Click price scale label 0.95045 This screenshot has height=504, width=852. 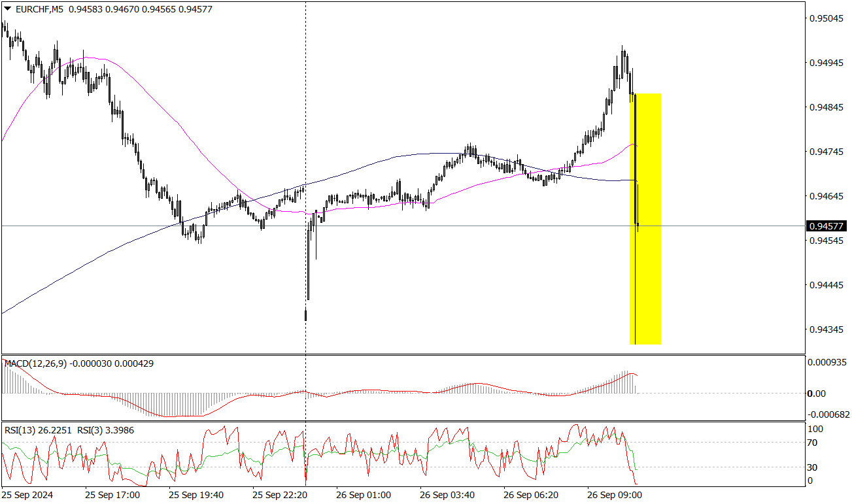827,19
